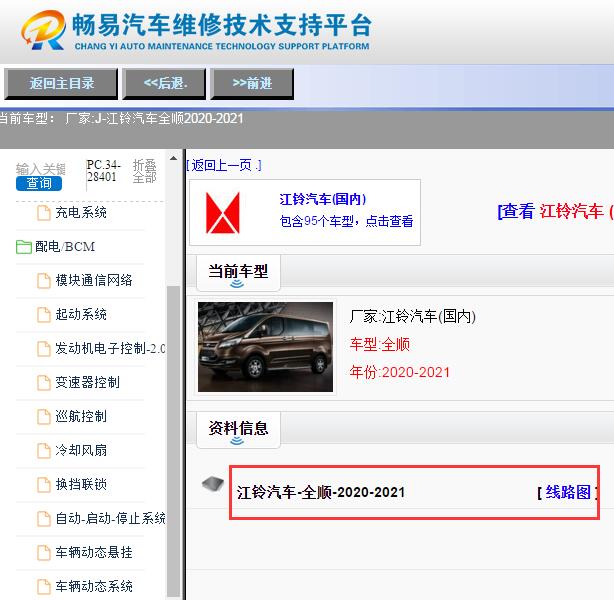Open the 起动系统 entry
This screenshot has width=614, height=600.
tap(81, 314)
